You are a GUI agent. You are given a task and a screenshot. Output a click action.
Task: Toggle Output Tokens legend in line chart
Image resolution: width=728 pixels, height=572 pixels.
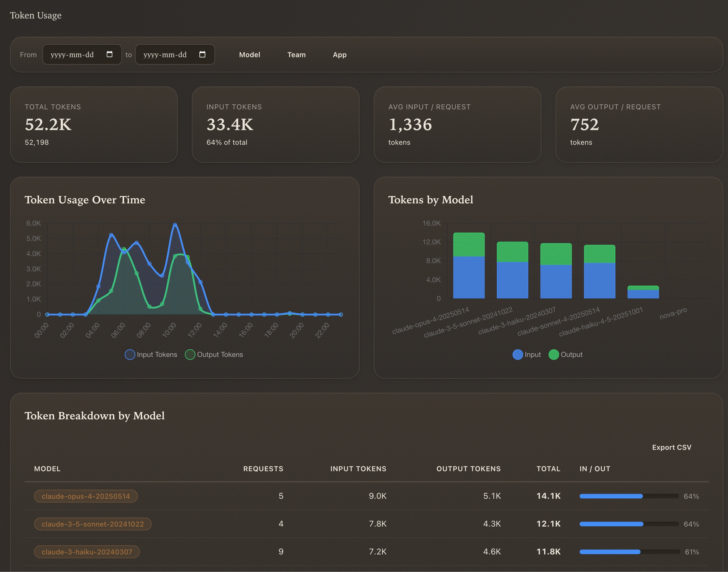214,354
